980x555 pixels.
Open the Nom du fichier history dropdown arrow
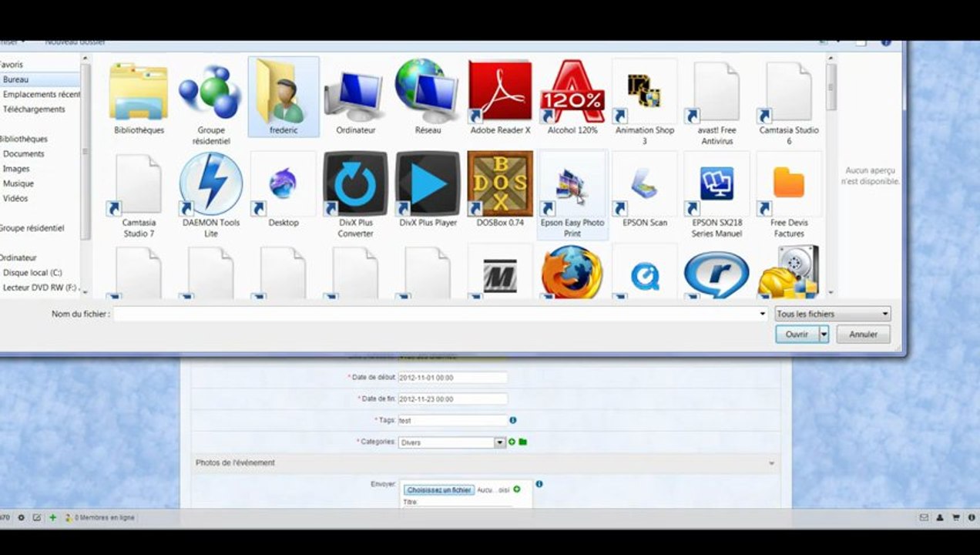click(763, 314)
